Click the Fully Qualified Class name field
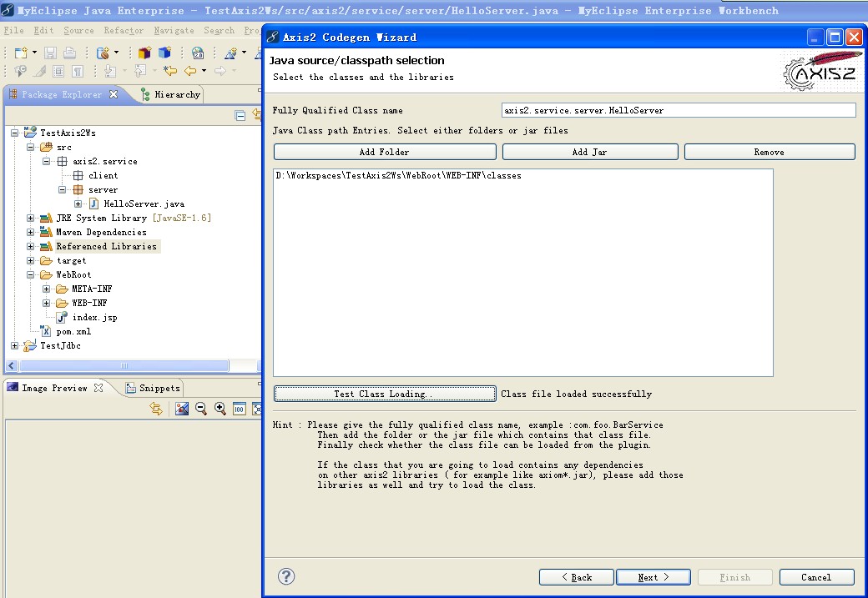 click(679, 110)
